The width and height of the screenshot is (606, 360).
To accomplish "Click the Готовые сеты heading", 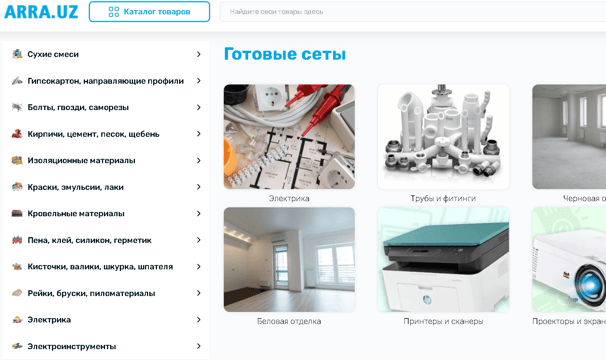I will (285, 54).
